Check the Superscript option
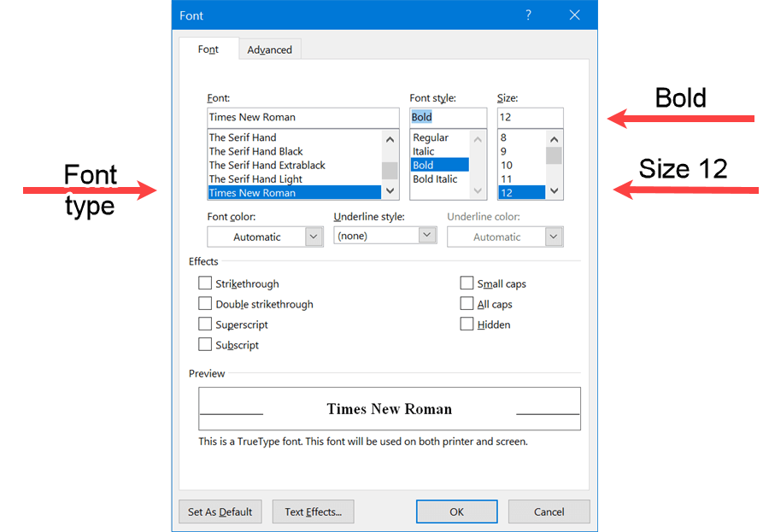Screen dimensions: 769x532 pyautogui.click(x=205, y=324)
